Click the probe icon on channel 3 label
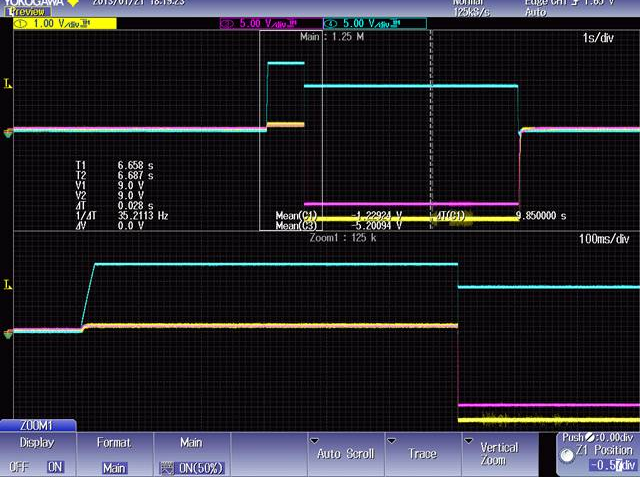This screenshot has width=640, height=479. tap(292, 23)
